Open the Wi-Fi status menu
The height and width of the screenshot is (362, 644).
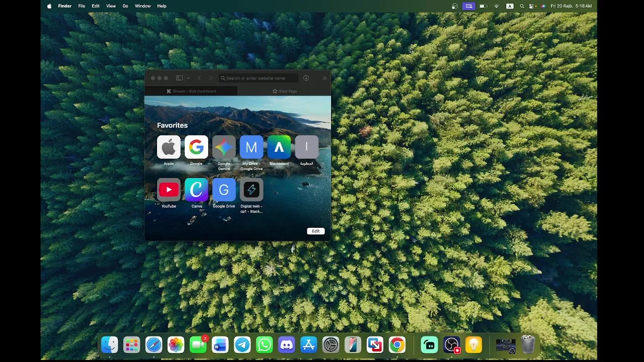pos(497,6)
